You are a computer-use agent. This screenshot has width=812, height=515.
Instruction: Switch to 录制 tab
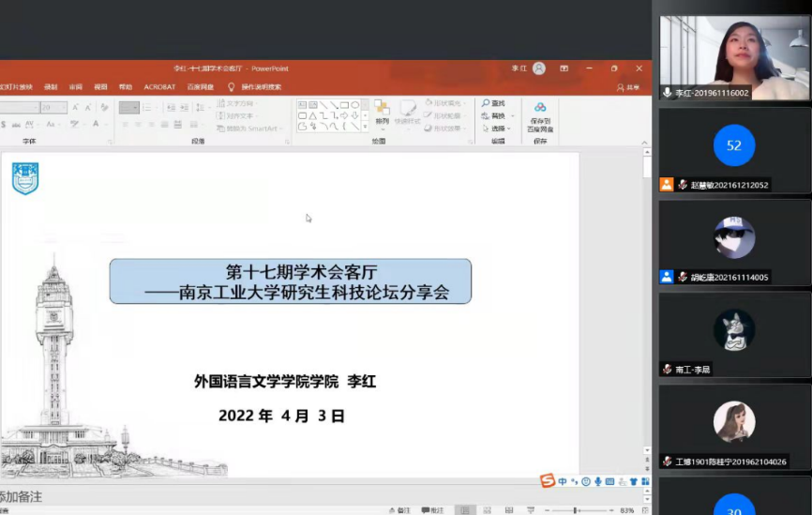[51, 87]
